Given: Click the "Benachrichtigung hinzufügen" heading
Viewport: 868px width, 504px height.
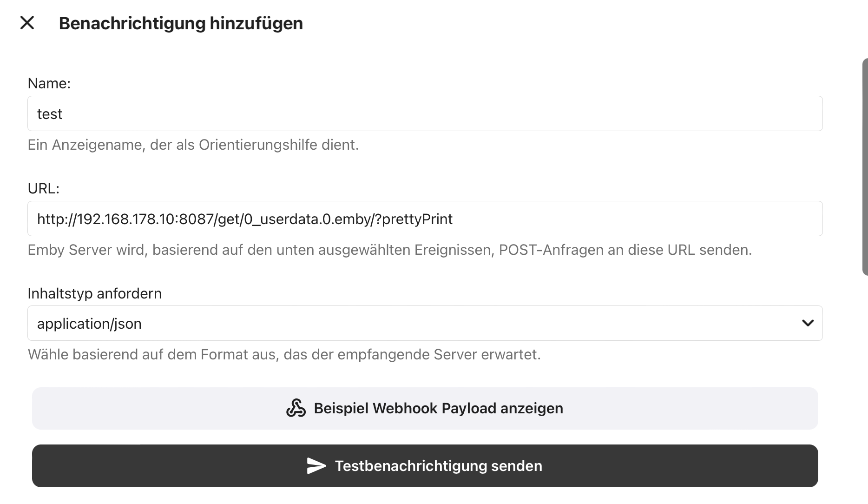Looking at the screenshot, I should [x=181, y=23].
